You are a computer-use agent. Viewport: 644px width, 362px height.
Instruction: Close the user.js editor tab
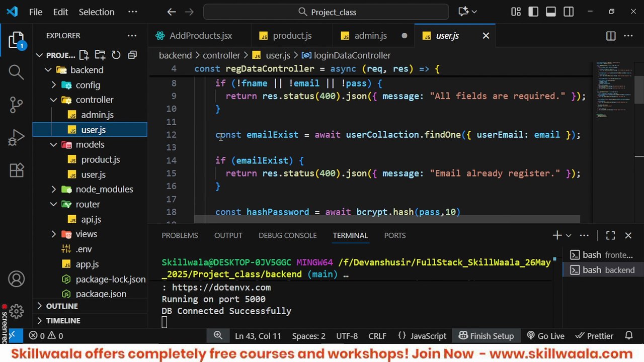tap(486, 36)
